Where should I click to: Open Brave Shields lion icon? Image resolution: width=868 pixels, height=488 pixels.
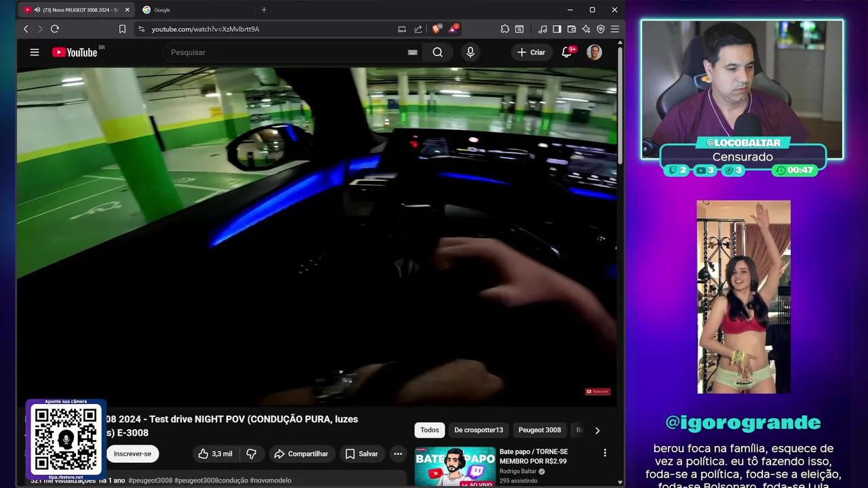[x=436, y=29]
